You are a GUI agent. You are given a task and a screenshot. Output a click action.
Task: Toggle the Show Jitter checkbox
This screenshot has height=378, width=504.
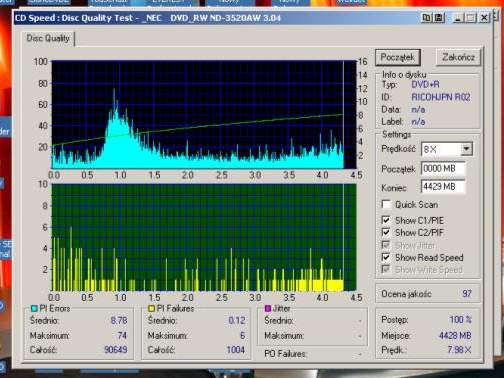tap(386, 245)
